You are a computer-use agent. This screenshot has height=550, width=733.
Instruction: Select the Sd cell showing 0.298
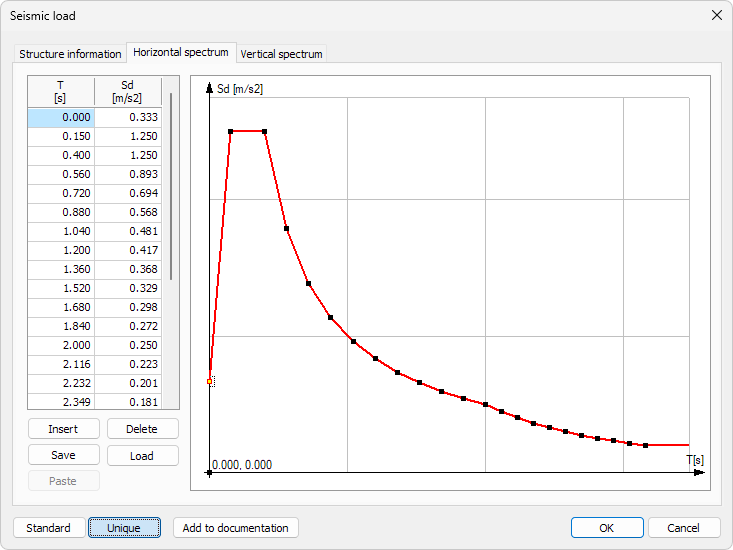128,307
